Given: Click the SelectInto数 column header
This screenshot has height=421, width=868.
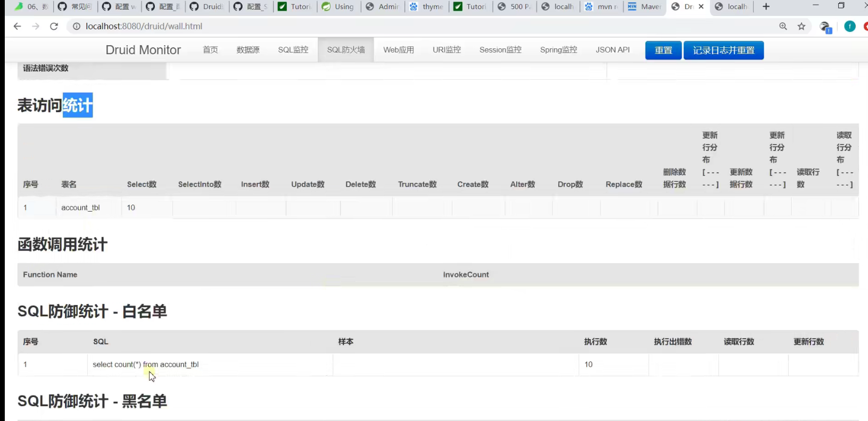Looking at the screenshot, I should tap(200, 184).
